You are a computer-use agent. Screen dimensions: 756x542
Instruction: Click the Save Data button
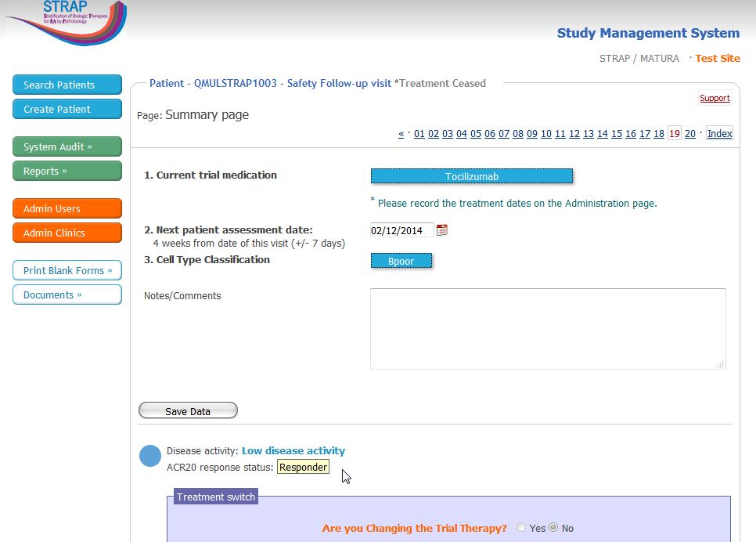coord(188,411)
